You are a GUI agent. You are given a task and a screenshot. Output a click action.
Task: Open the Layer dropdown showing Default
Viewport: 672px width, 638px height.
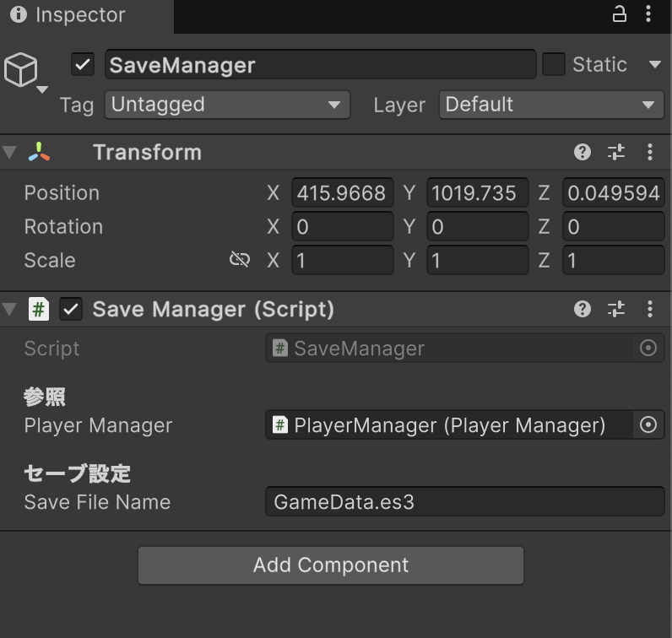(x=551, y=105)
